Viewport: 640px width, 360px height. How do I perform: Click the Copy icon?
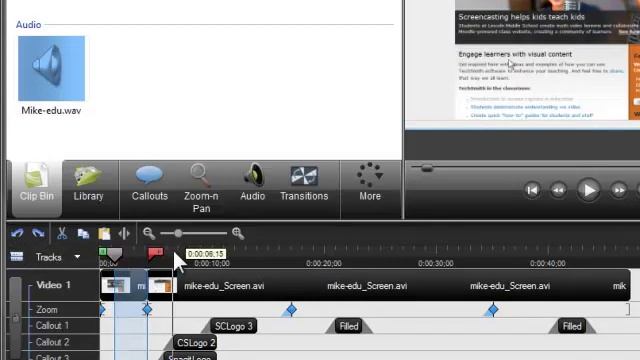83,233
